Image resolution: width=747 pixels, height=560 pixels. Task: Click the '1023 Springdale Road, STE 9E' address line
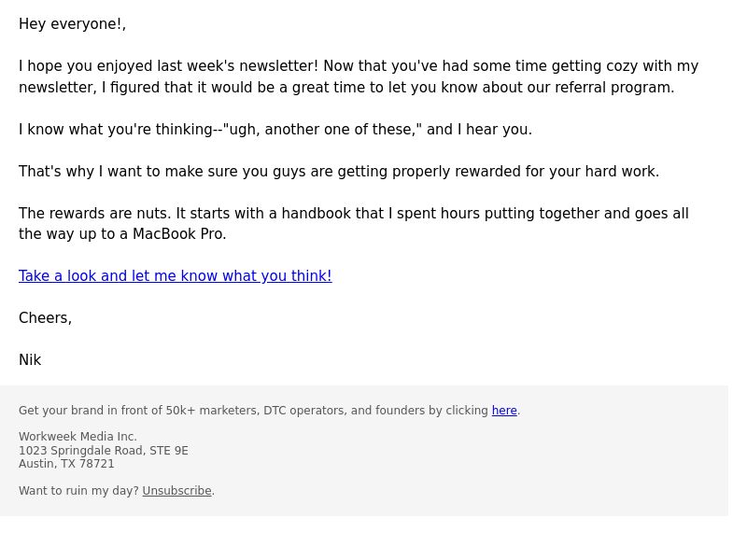coord(104,450)
